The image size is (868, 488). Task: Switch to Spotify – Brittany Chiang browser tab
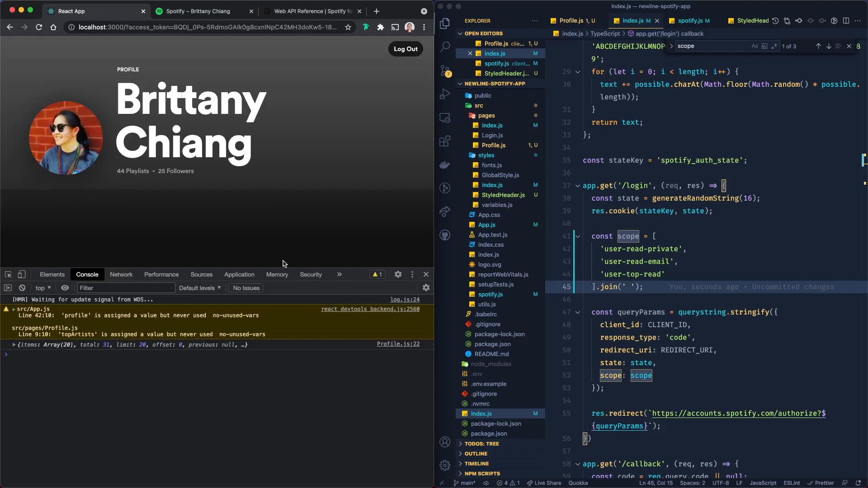tap(198, 11)
